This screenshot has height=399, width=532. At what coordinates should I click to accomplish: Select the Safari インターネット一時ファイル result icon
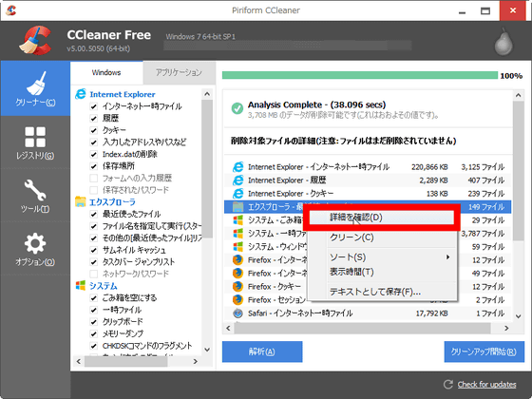click(x=237, y=313)
